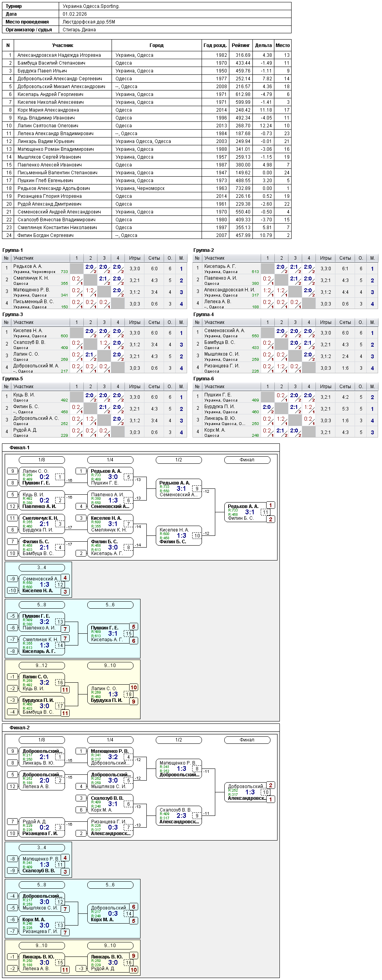382x980 pixels.
Task: Click Семеновский–Киселев third-place score "1:3"
Action: coord(44,584)
